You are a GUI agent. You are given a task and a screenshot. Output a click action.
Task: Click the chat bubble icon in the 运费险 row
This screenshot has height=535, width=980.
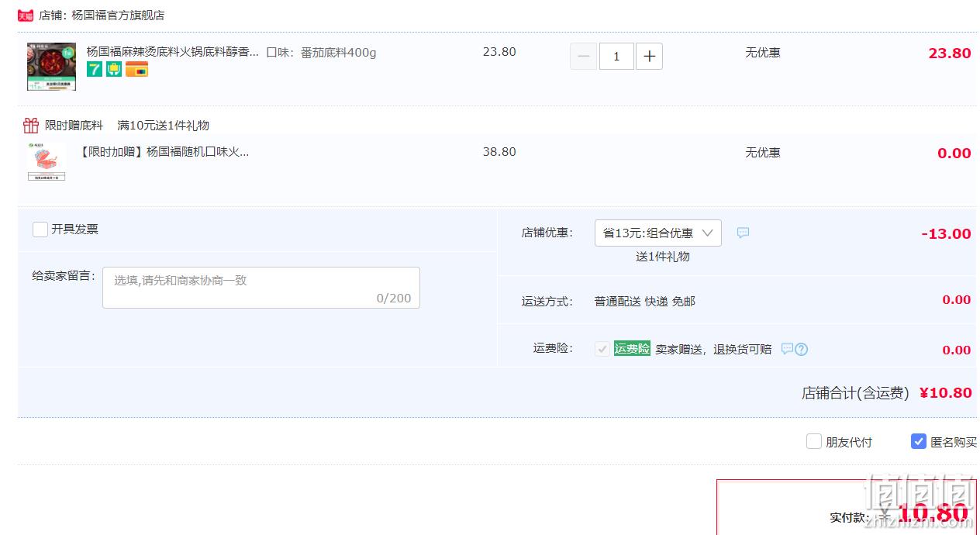click(x=787, y=349)
